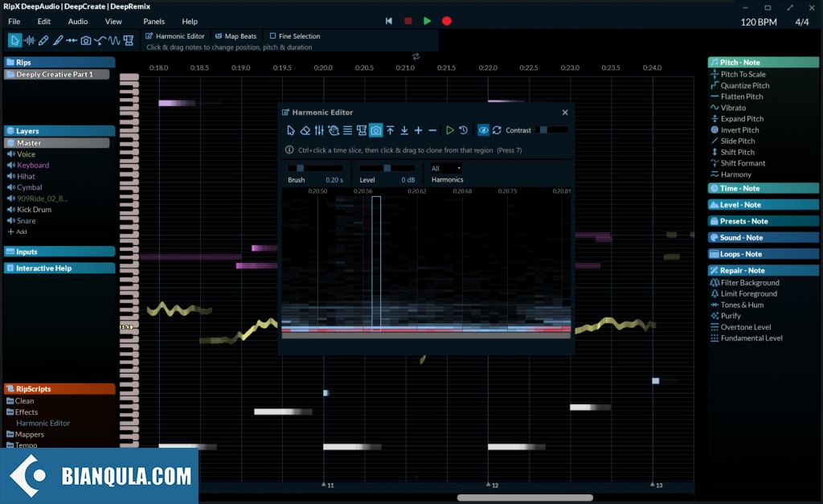Choose the hand smudge tool in Harmonic Editor

coord(334,130)
